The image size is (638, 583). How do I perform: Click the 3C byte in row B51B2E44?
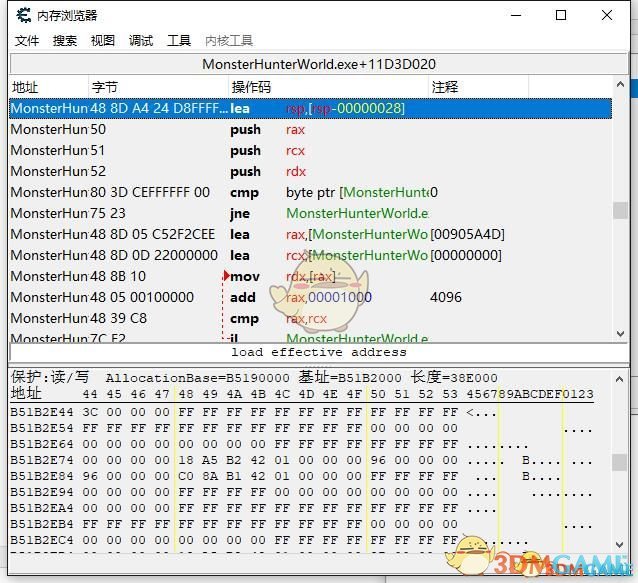pyautogui.click(x=90, y=412)
